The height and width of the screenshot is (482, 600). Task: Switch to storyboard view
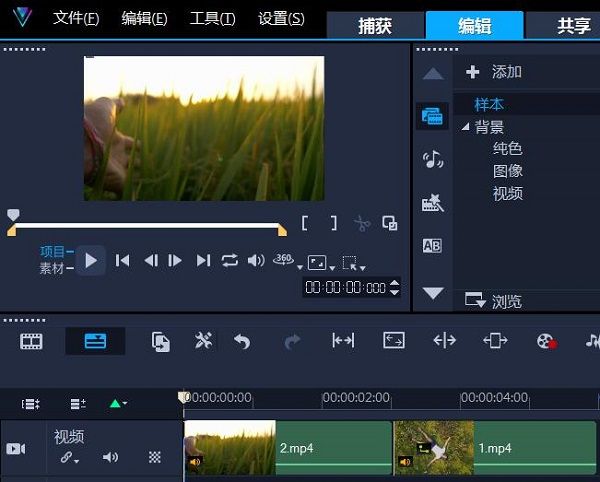point(31,341)
